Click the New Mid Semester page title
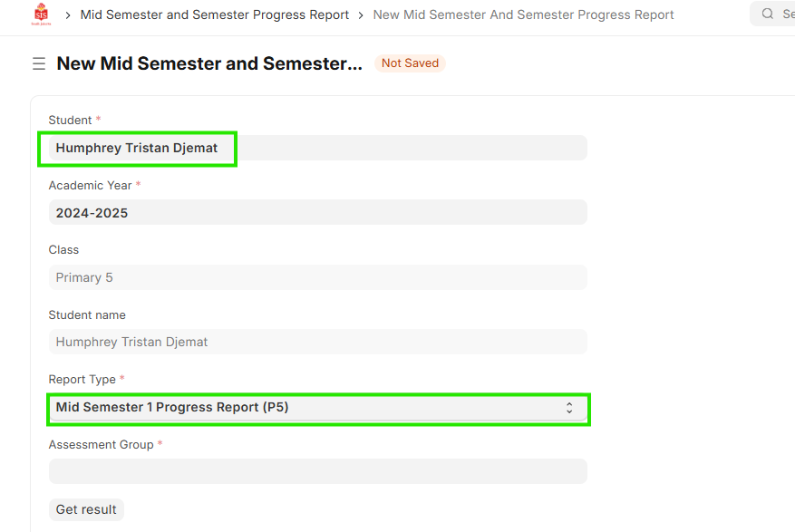 pyautogui.click(x=209, y=63)
